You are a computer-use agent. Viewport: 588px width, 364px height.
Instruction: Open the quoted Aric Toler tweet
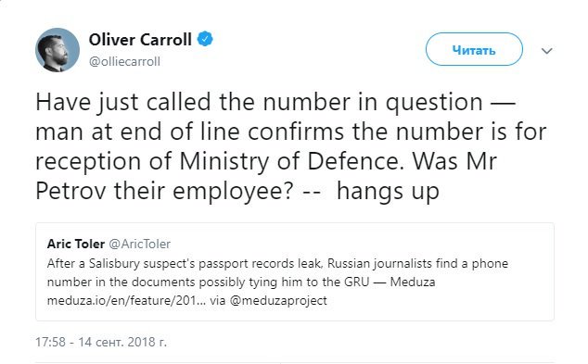click(x=295, y=271)
